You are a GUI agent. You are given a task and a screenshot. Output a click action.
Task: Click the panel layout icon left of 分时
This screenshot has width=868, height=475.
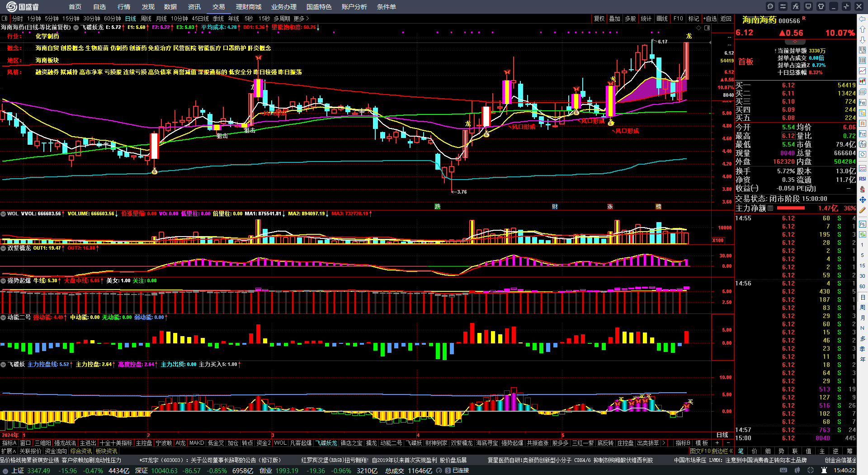(5, 19)
